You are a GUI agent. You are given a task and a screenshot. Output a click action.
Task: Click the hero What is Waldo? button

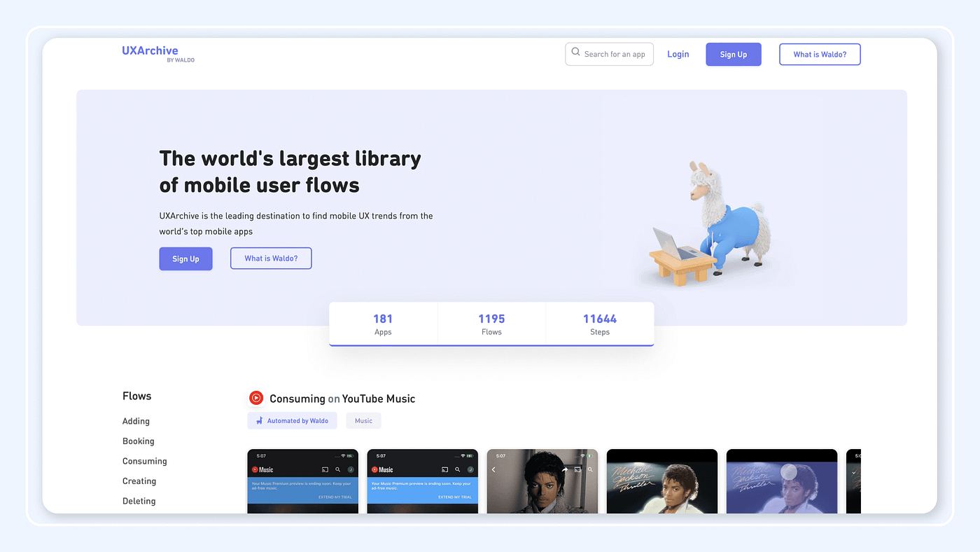271,258
